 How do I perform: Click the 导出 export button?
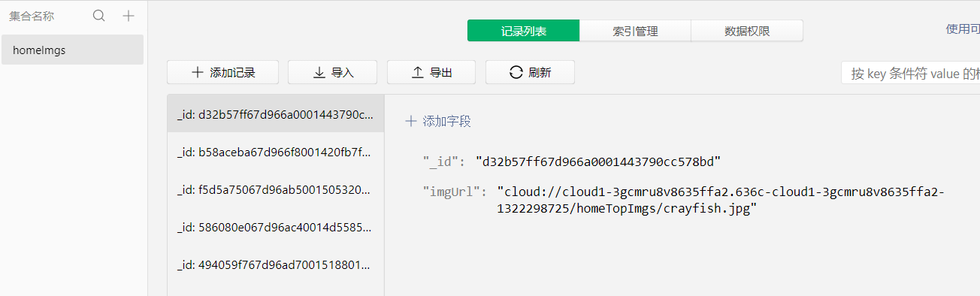point(431,72)
